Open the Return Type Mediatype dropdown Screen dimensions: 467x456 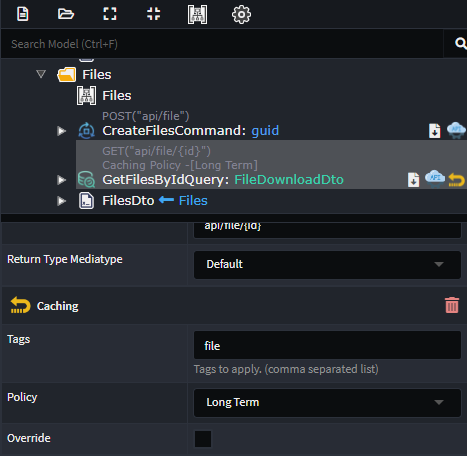(x=327, y=265)
